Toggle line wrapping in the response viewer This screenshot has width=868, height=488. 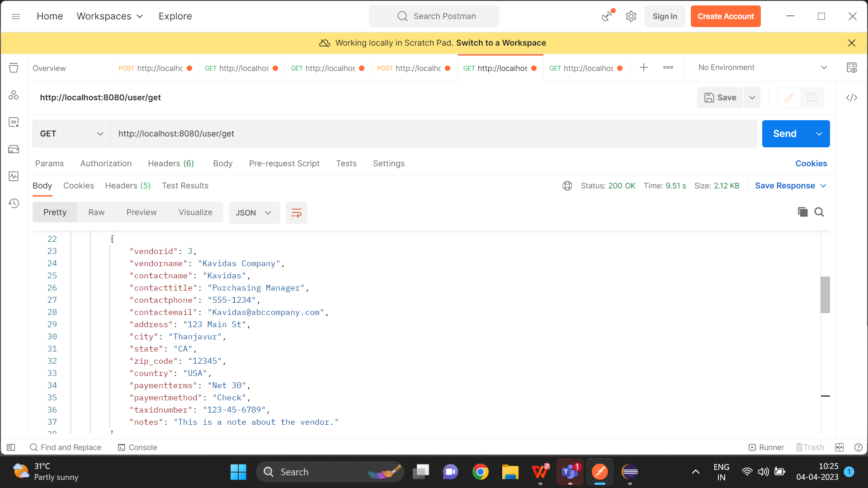[x=296, y=212]
